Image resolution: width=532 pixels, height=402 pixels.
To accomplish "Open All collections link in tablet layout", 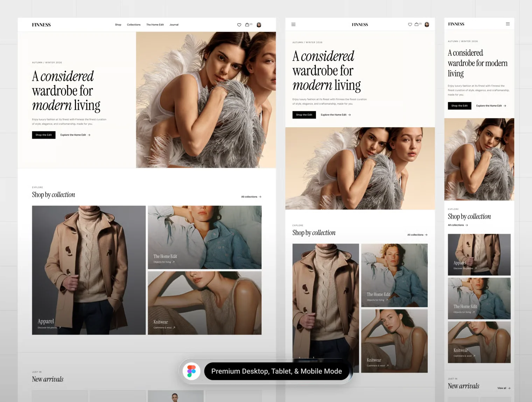I will 417,235.
